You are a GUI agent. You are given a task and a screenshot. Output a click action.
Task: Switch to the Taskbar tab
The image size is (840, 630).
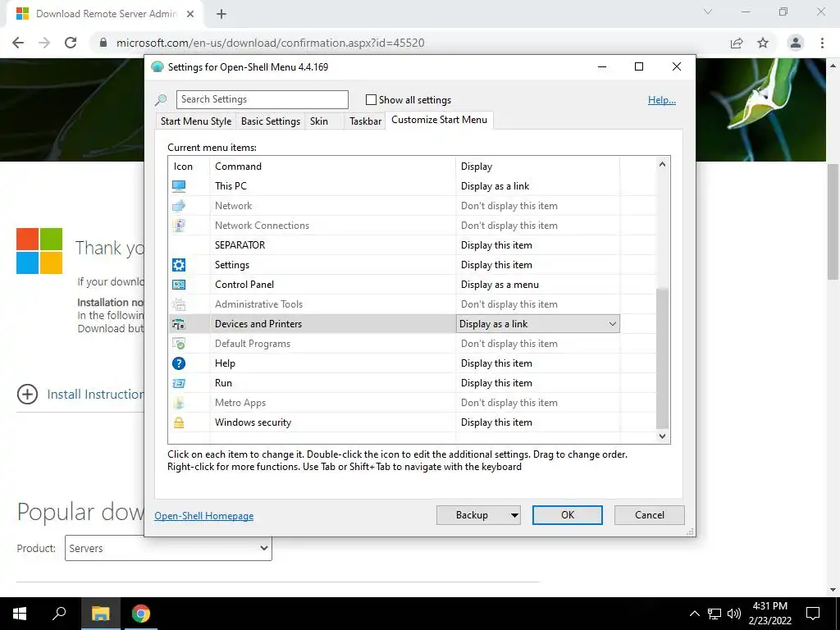[365, 121]
